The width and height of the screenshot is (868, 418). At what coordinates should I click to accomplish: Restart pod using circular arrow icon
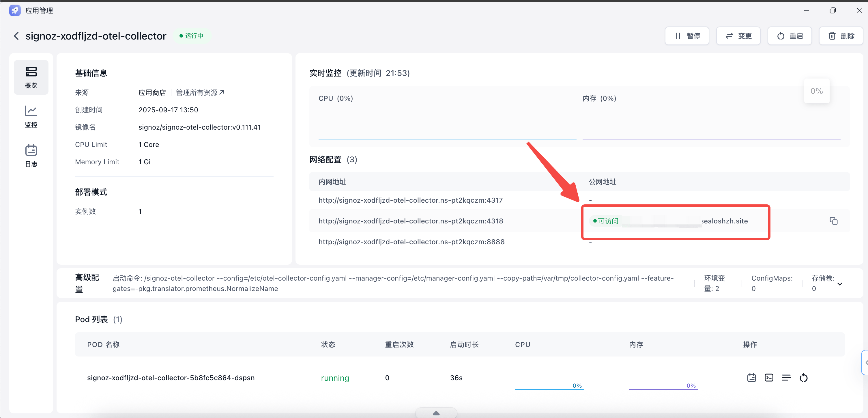[804, 378]
